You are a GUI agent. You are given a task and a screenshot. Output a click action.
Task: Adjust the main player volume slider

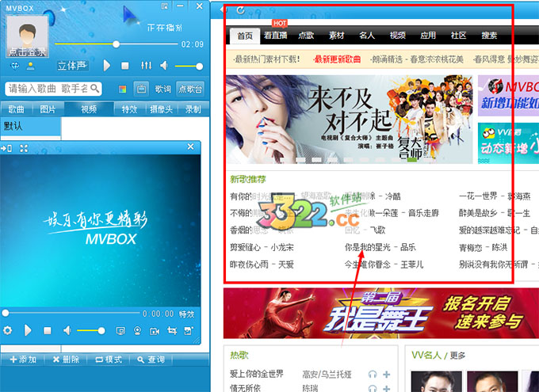189,67
